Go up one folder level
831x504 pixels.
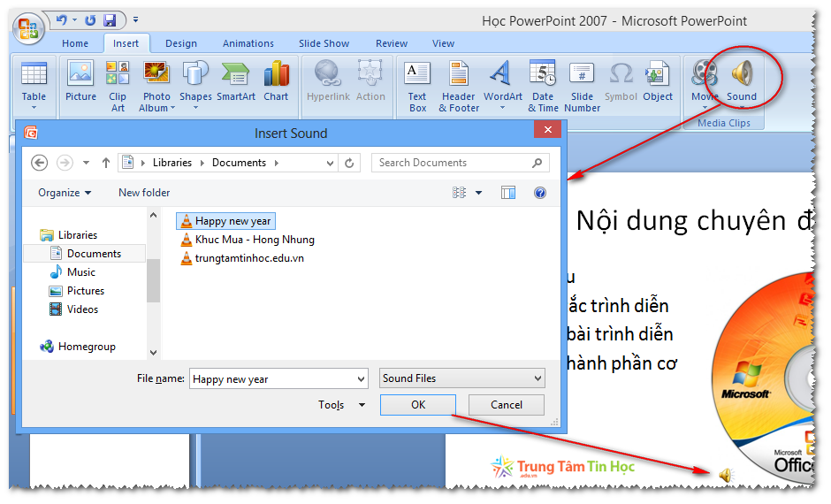(x=106, y=163)
